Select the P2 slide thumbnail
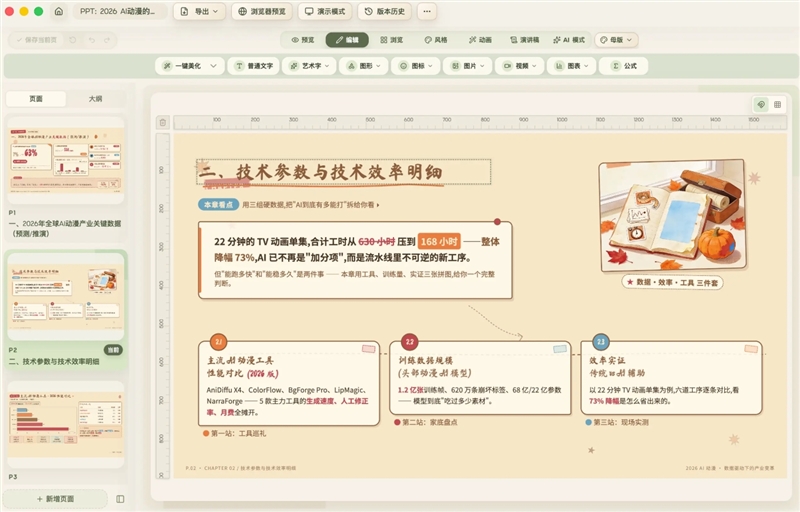The height and width of the screenshot is (512, 800). [65, 296]
